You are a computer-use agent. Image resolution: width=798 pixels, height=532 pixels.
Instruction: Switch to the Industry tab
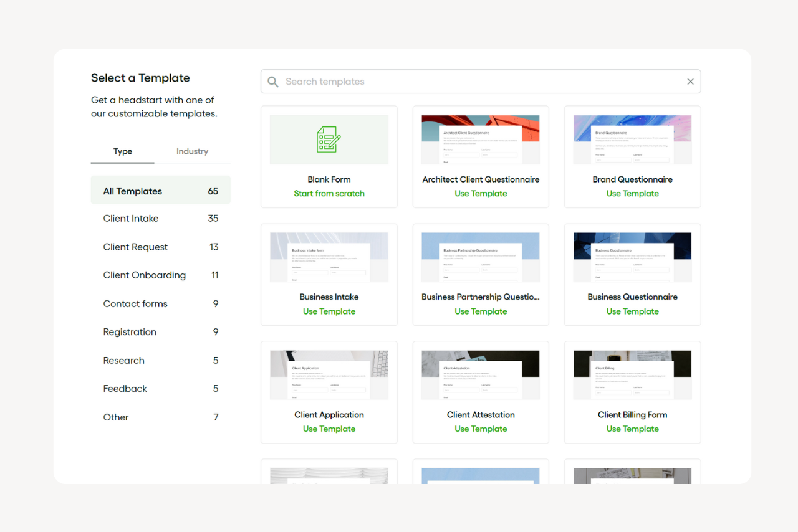pyautogui.click(x=192, y=151)
